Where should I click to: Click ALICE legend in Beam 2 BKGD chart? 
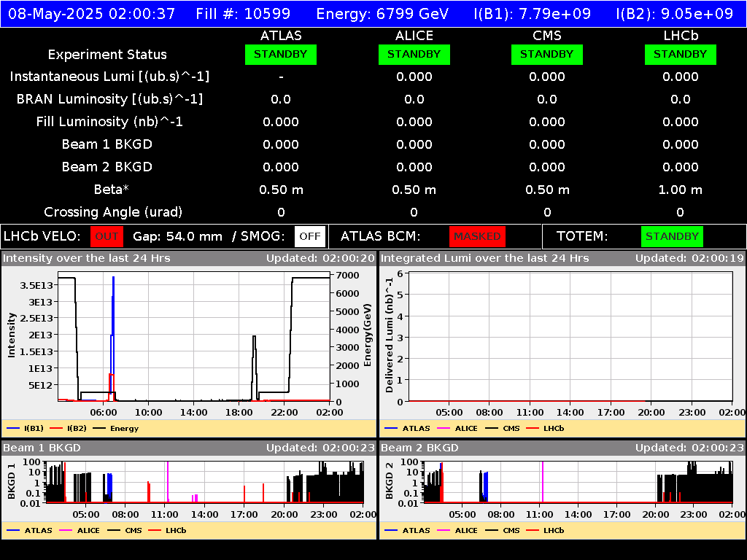click(x=457, y=531)
